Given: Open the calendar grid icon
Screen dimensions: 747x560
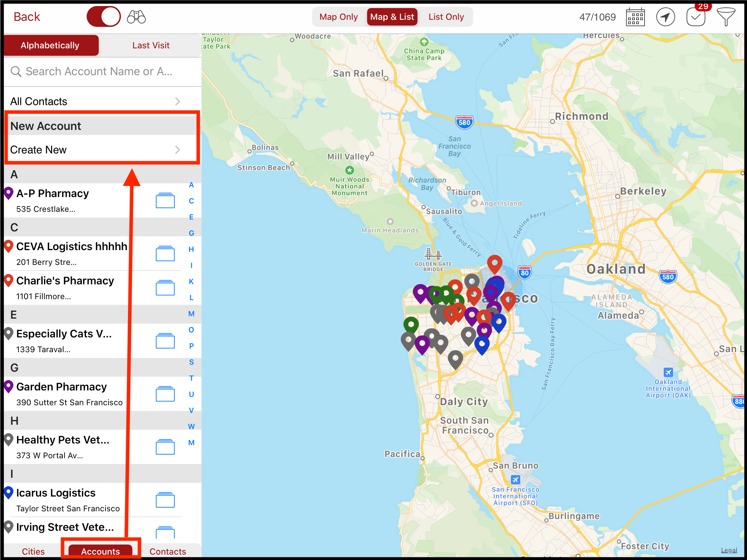Looking at the screenshot, I should (635, 17).
